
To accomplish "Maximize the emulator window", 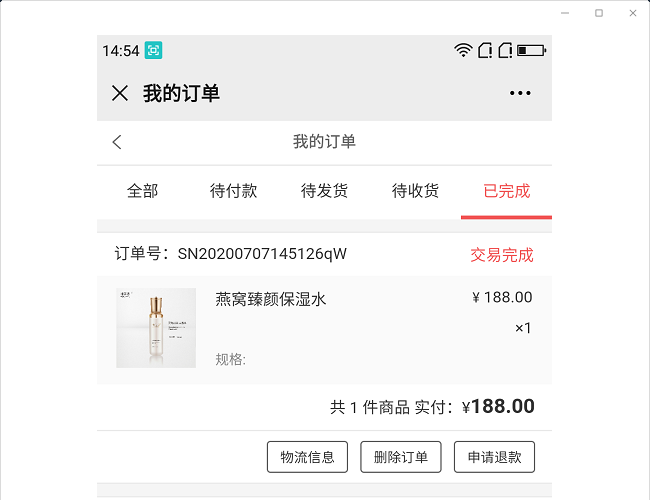I will (x=599, y=13).
